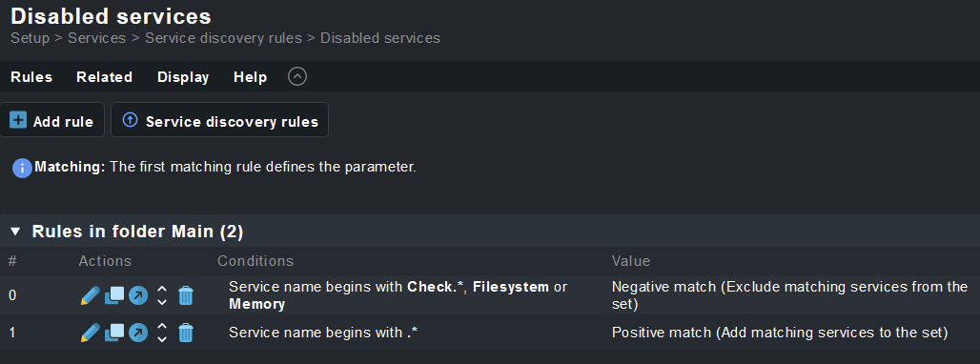Collapse the menu bar with circled chevron
This screenshot has width=980, height=364.
(x=297, y=77)
